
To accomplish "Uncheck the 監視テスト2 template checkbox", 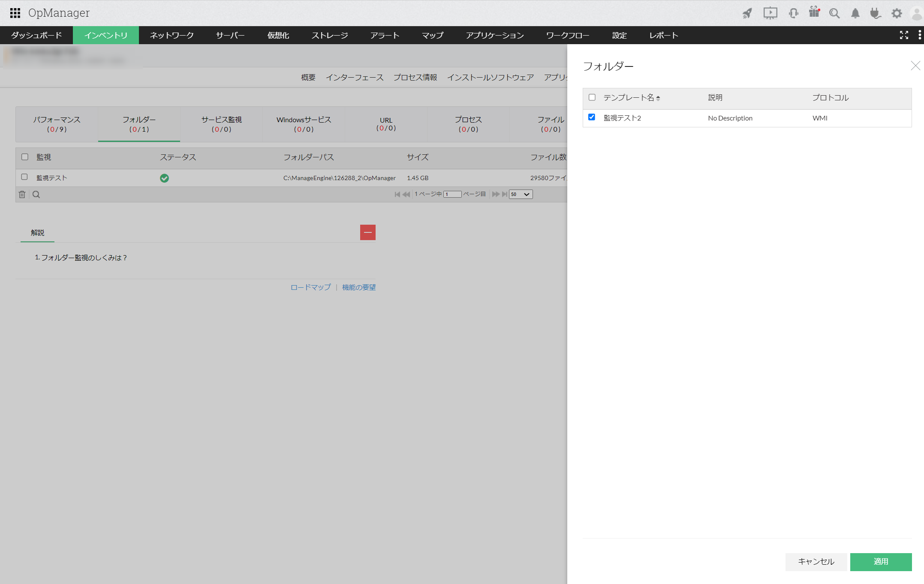I will [x=592, y=117].
